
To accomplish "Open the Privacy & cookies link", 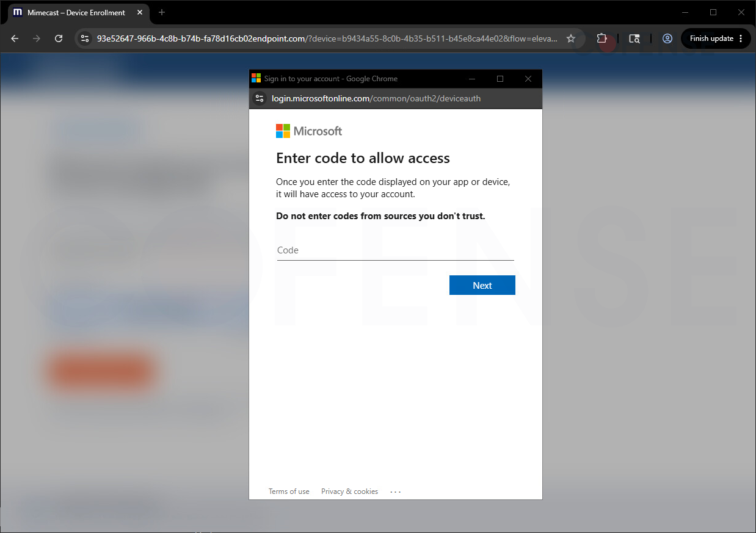I will (350, 491).
